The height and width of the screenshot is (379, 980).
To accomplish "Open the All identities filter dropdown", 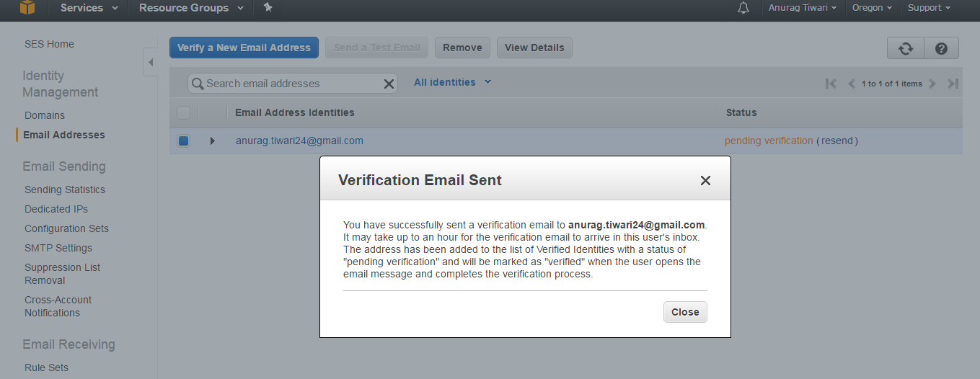I will (452, 82).
